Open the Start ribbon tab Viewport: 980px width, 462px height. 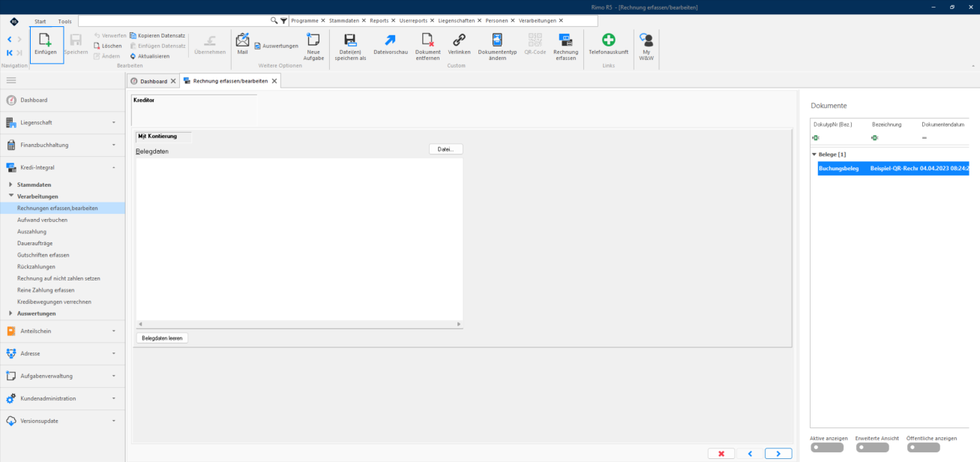tap(40, 21)
